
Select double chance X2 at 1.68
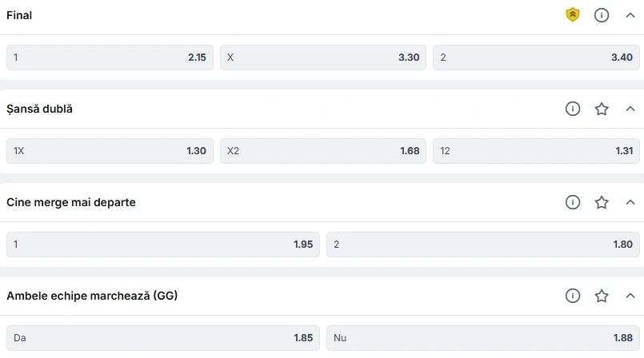tap(323, 151)
